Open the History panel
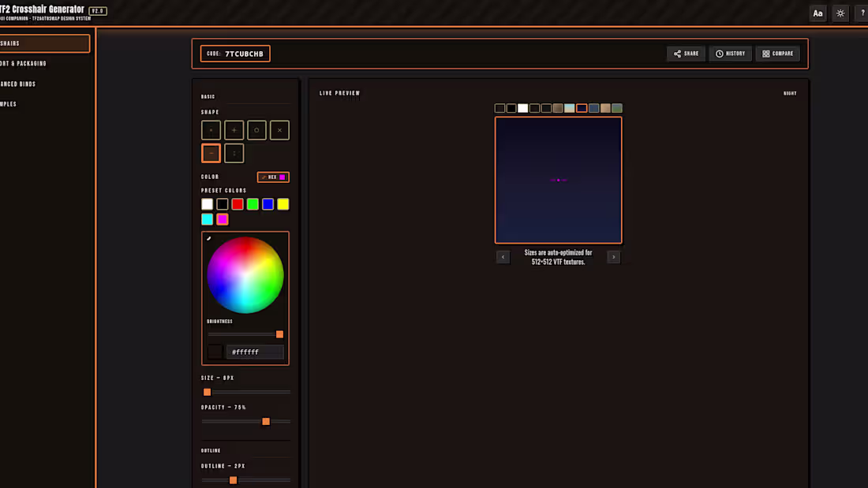Image resolution: width=868 pixels, height=488 pixels. pyautogui.click(x=730, y=54)
